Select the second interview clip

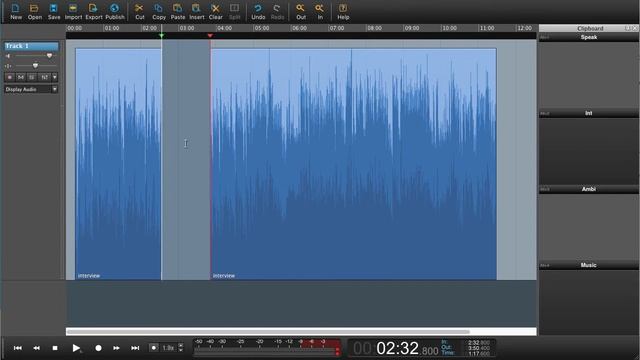tap(353, 163)
